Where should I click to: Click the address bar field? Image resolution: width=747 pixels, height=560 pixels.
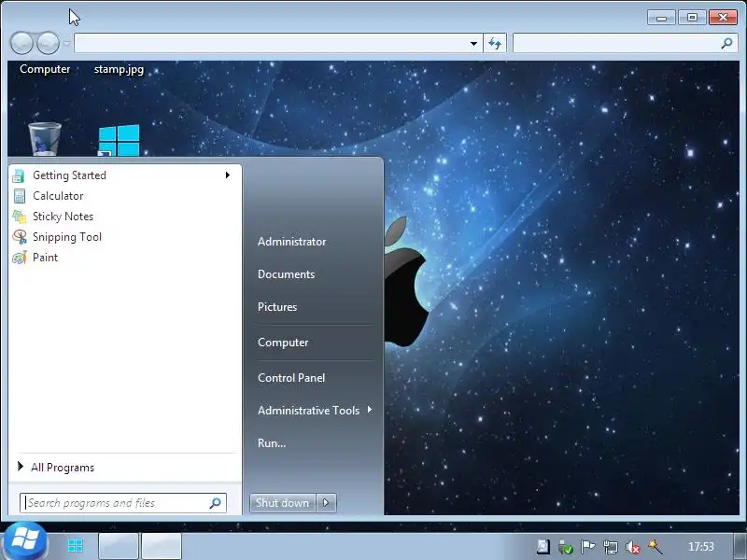pos(270,43)
